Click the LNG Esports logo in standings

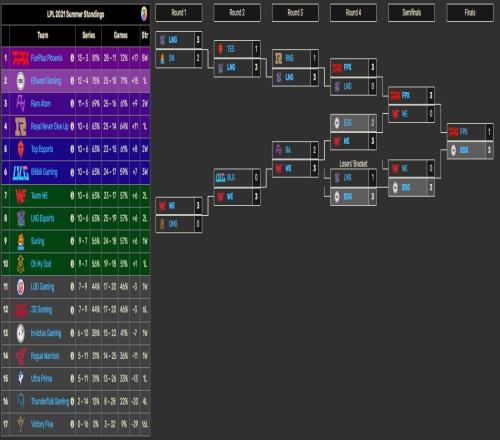21,218
